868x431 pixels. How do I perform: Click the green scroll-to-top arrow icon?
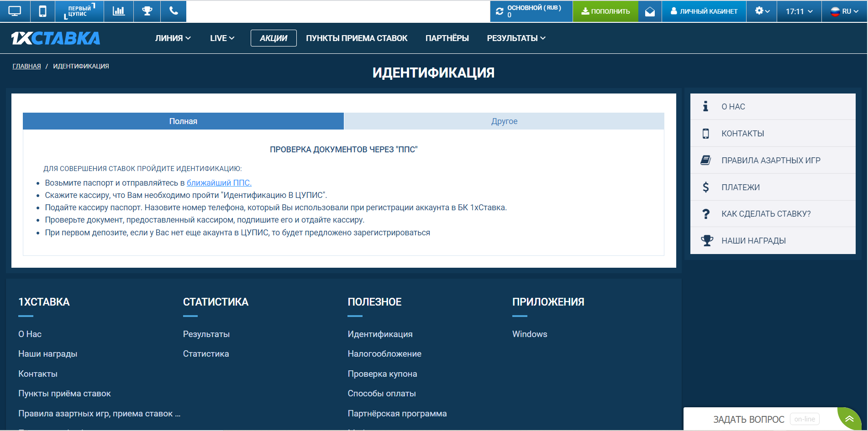tap(849, 419)
